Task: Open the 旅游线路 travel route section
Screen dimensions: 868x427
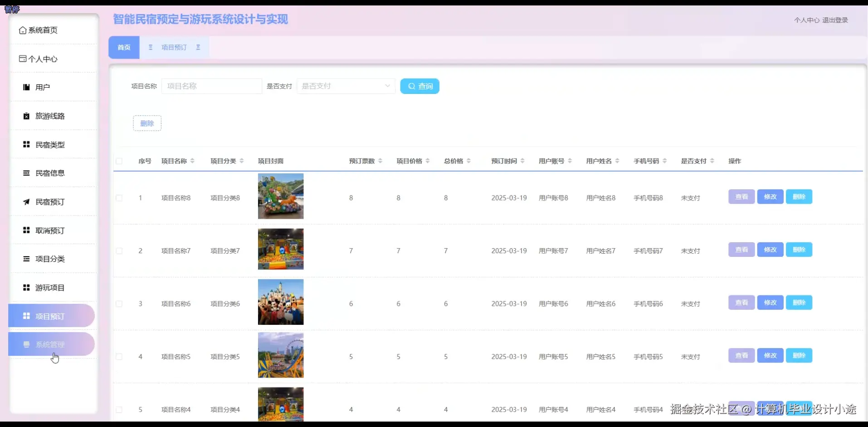Action: coord(26,116)
